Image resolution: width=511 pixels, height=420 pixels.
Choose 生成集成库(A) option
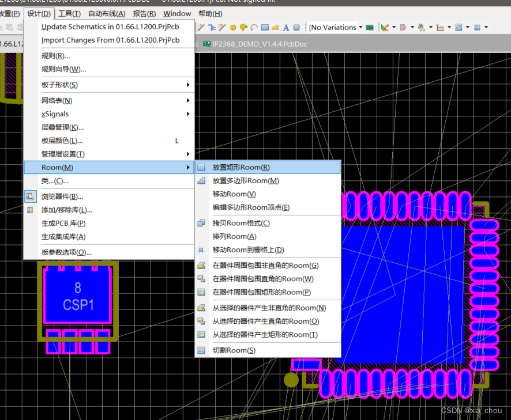[x=109, y=237]
